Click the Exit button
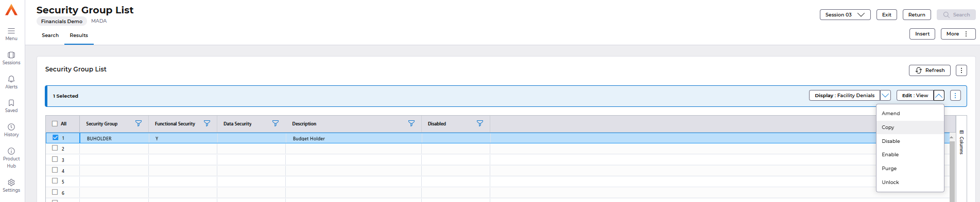 (887, 15)
